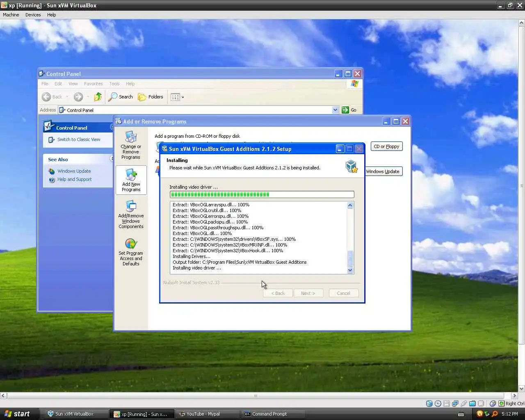Click the Search toolbar button
Image resolution: width=525 pixels, height=420 pixels.
pos(121,97)
